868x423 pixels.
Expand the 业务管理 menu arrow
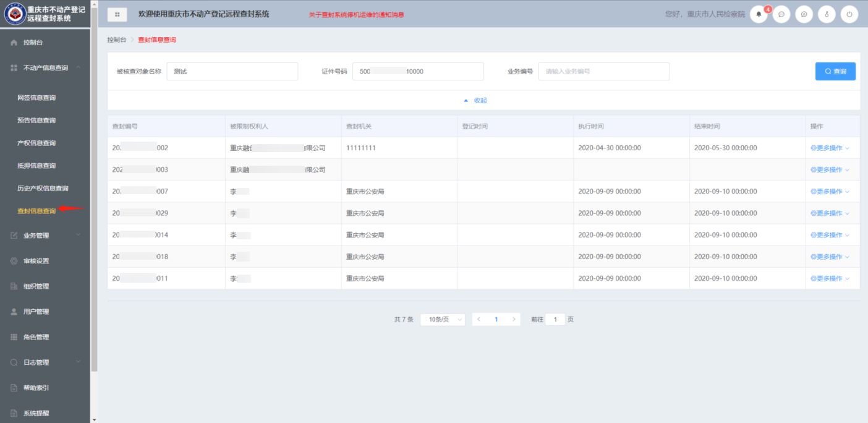(78, 235)
